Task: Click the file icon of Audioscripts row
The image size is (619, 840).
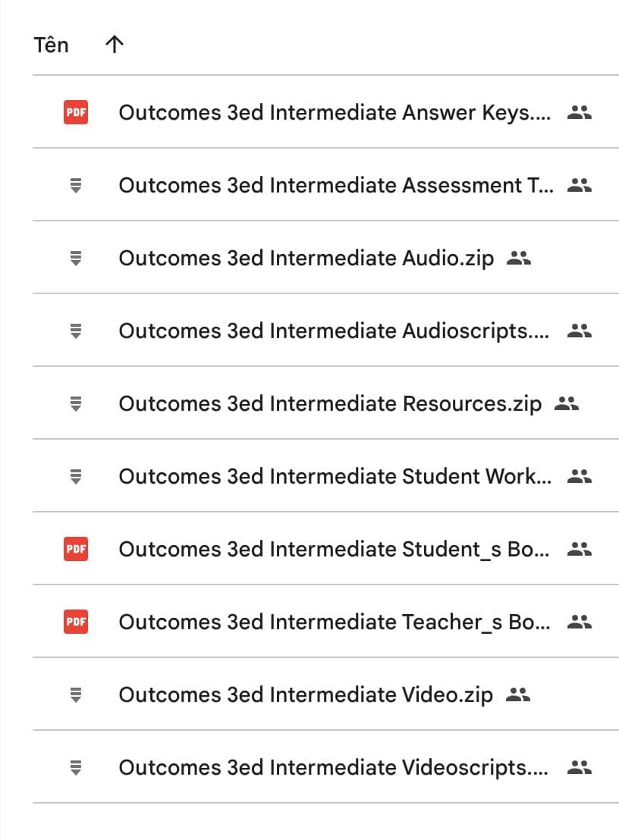Action: click(76, 331)
